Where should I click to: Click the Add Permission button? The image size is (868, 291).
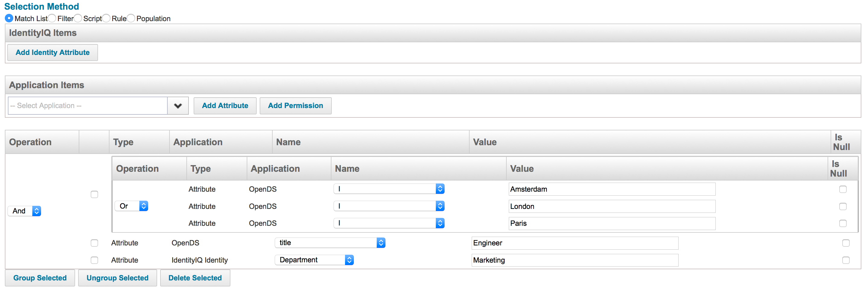[x=296, y=106]
